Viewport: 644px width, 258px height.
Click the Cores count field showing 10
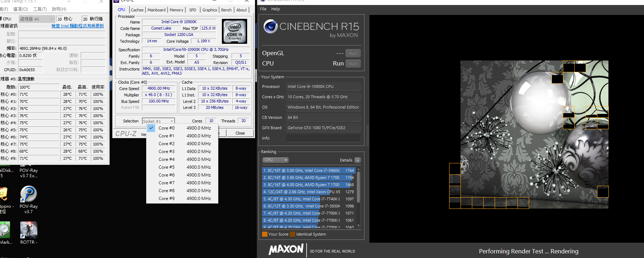click(x=211, y=121)
